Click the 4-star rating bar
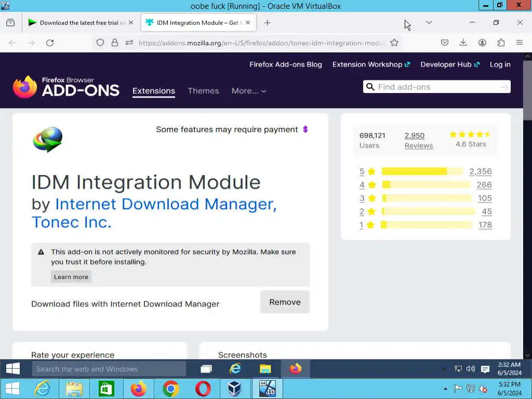The height and width of the screenshot is (399, 532). point(426,184)
